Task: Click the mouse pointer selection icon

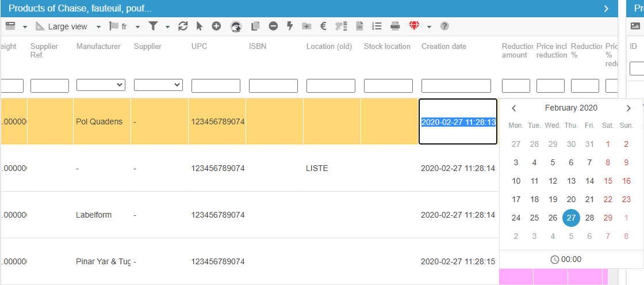Action: (x=200, y=26)
